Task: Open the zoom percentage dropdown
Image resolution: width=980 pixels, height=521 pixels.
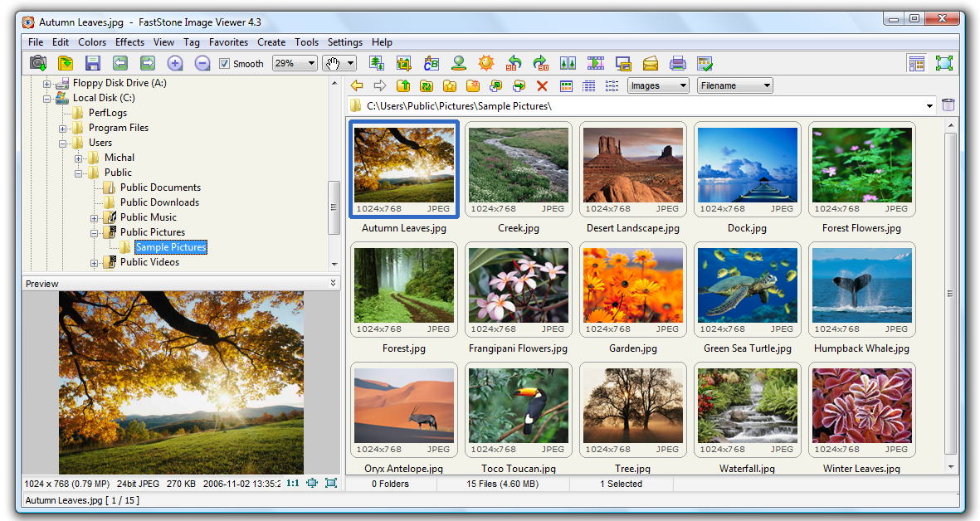Action: coord(312,62)
